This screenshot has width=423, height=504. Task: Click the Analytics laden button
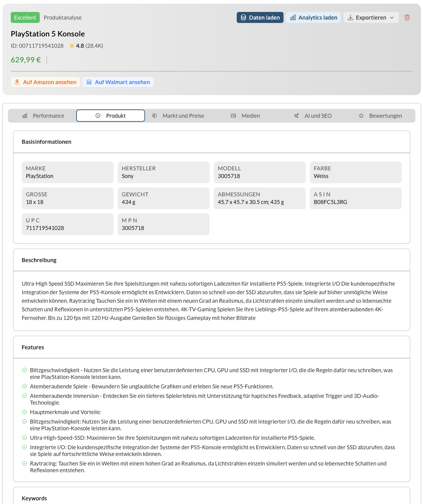coord(314,17)
